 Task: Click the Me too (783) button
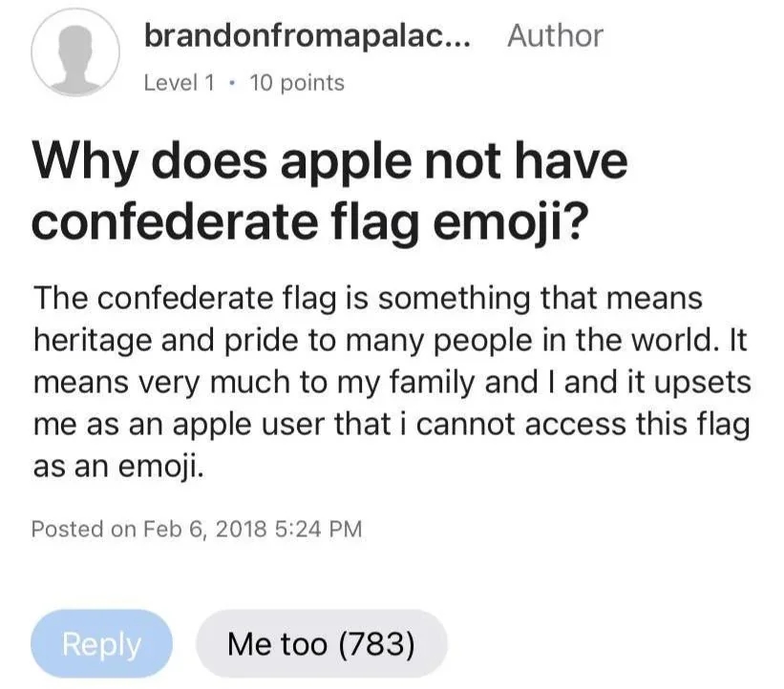(321, 644)
